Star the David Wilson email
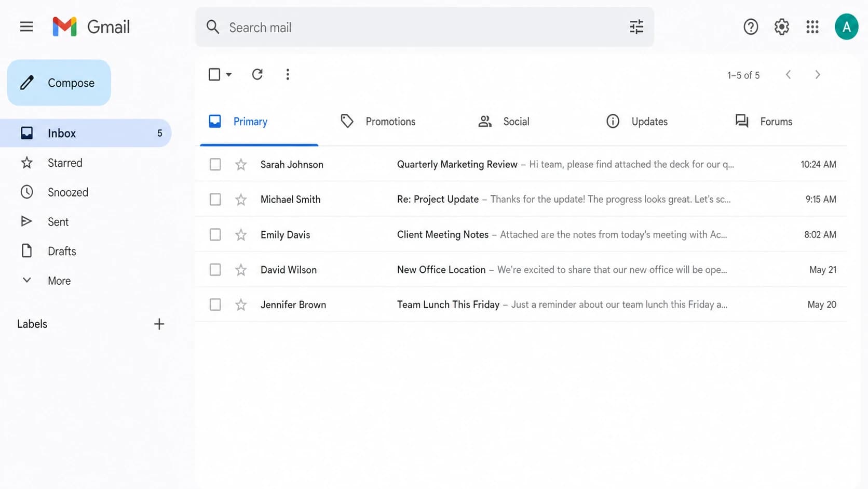Viewport: 868px width, 489px height. pos(241,270)
